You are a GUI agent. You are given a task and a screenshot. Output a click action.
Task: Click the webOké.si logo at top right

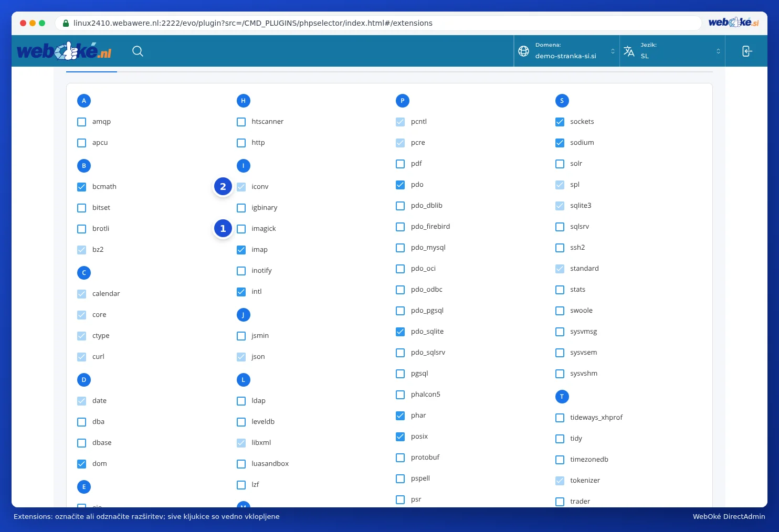click(733, 22)
